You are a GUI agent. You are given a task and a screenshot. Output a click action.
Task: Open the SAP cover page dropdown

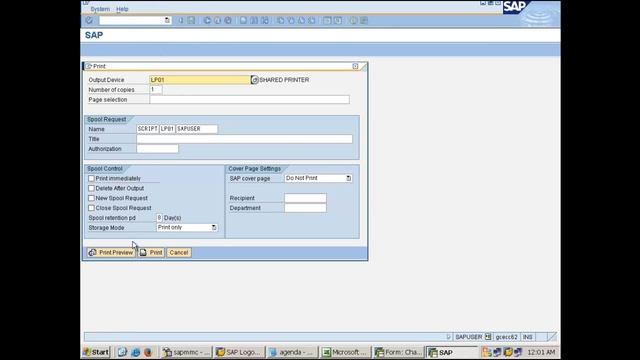pyautogui.click(x=348, y=178)
